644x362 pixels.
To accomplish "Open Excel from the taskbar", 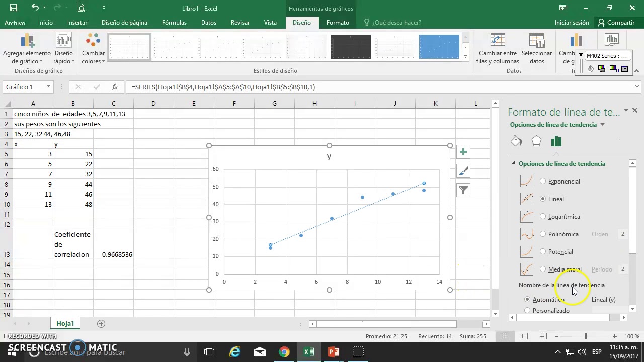I will 309,352.
